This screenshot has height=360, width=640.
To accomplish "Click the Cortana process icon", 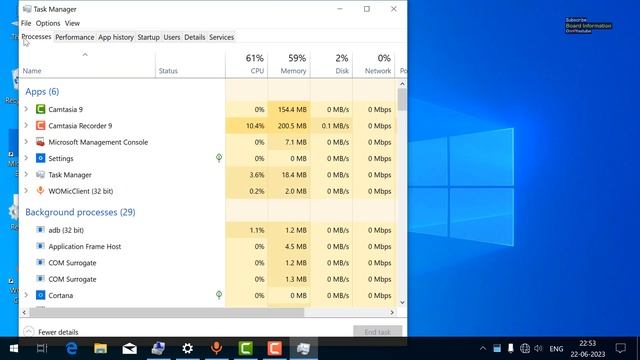I will (40, 295).
